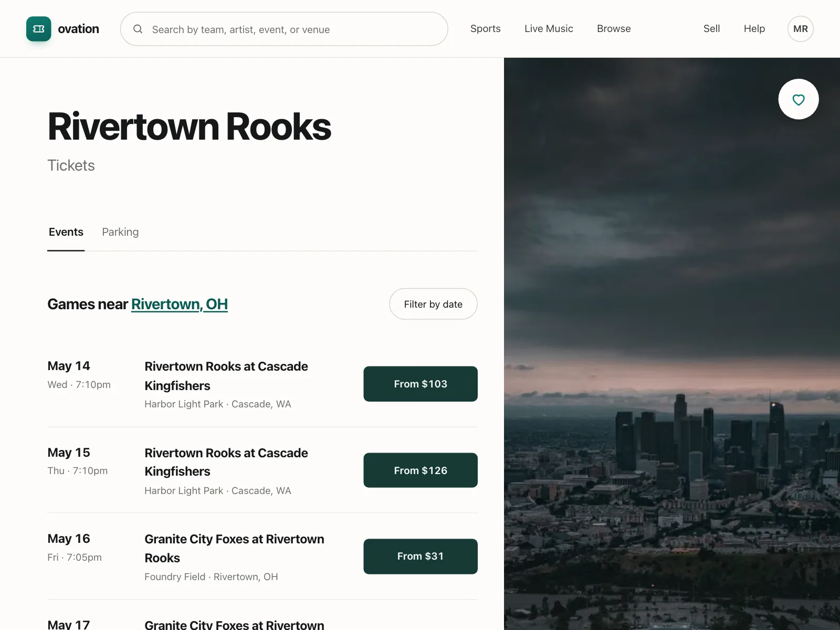The width and height of the screenshot is (840, 630).
Task: Click the 'May 14' date label
Action: point(69,366)
